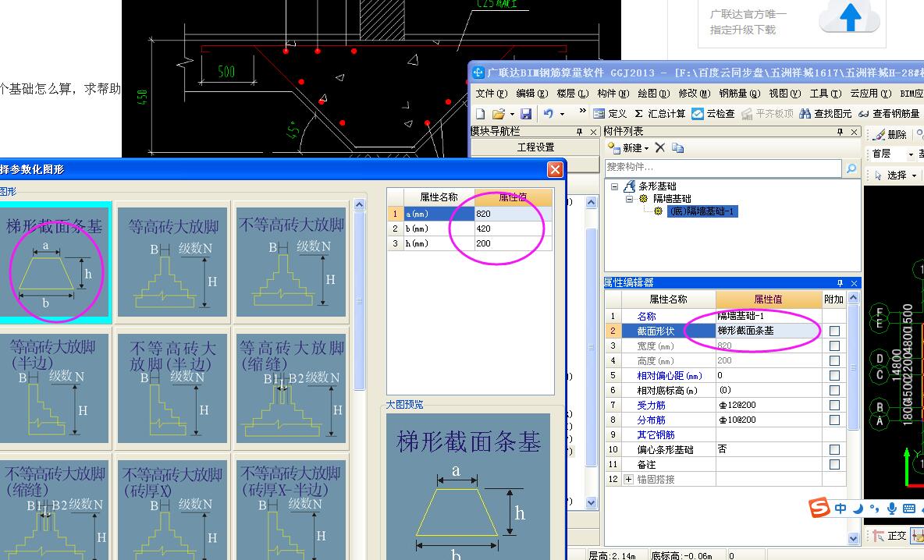Viewport: 924px width, 560px height.
Task: Select the 等高砖大放脚(缩缝) thumbnail
Action: click(290, 388)
